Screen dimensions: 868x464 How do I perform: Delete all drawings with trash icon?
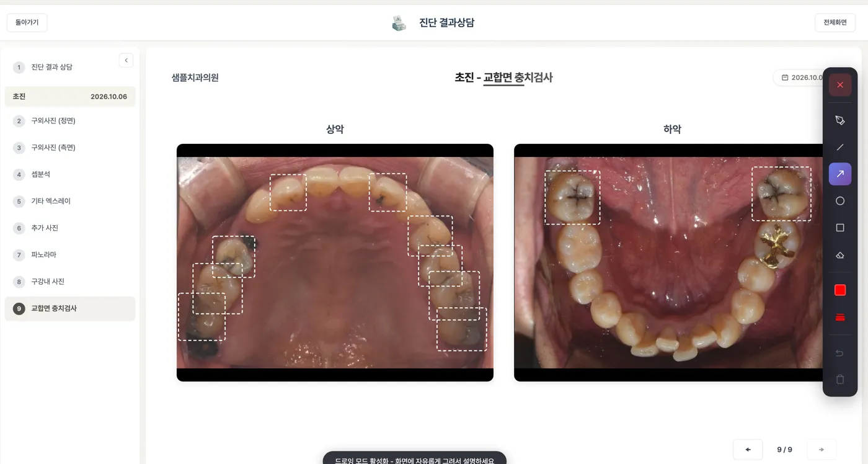840,380
